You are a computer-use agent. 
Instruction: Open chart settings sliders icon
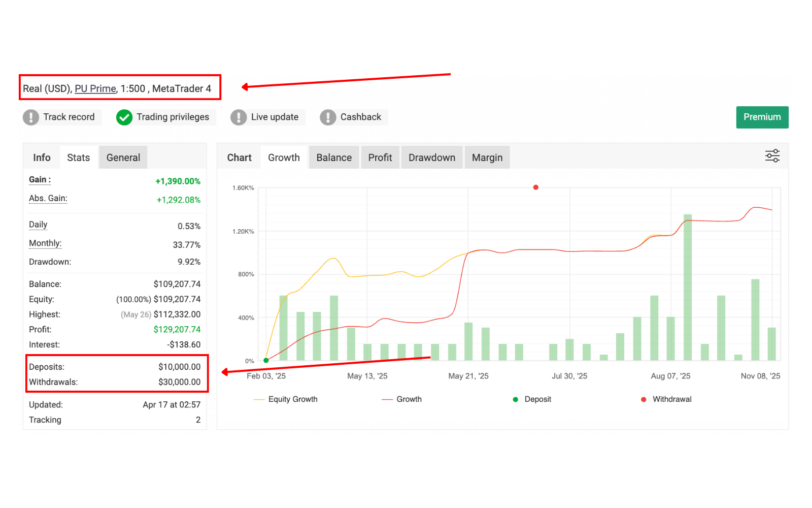click(x=772, y=156)
